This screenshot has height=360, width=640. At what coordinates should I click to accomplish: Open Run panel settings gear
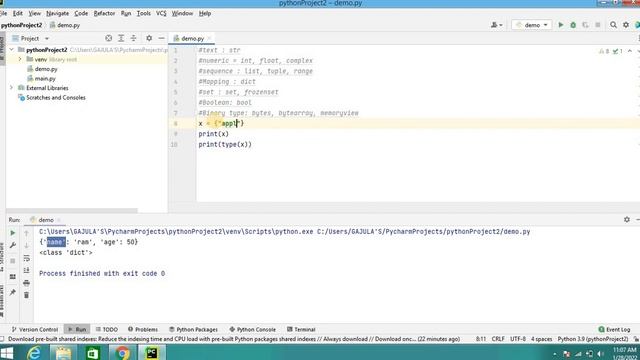pos(627,220)
